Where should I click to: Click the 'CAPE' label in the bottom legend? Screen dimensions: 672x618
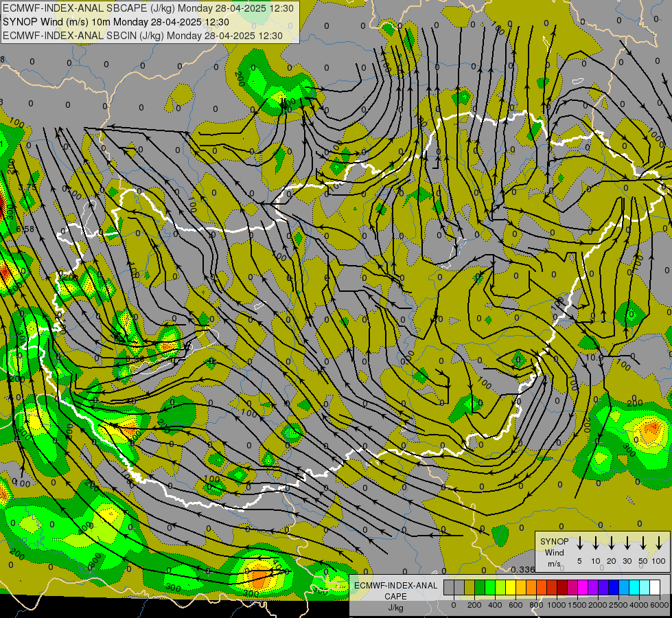[395, 597]
